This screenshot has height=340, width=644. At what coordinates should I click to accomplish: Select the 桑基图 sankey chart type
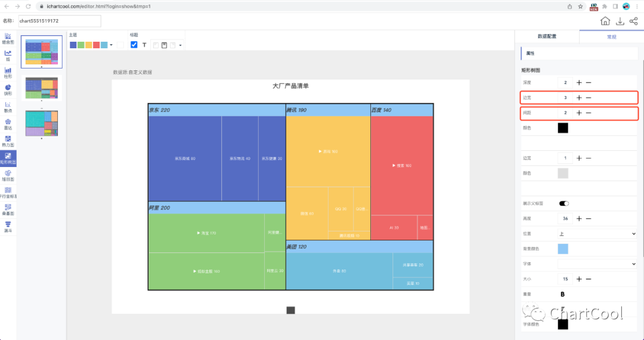[x=8, y=210]
